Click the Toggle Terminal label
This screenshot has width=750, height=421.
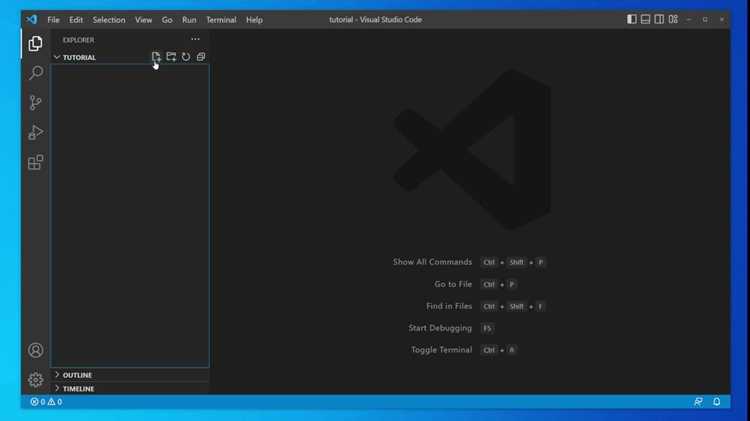click(441, 350)
